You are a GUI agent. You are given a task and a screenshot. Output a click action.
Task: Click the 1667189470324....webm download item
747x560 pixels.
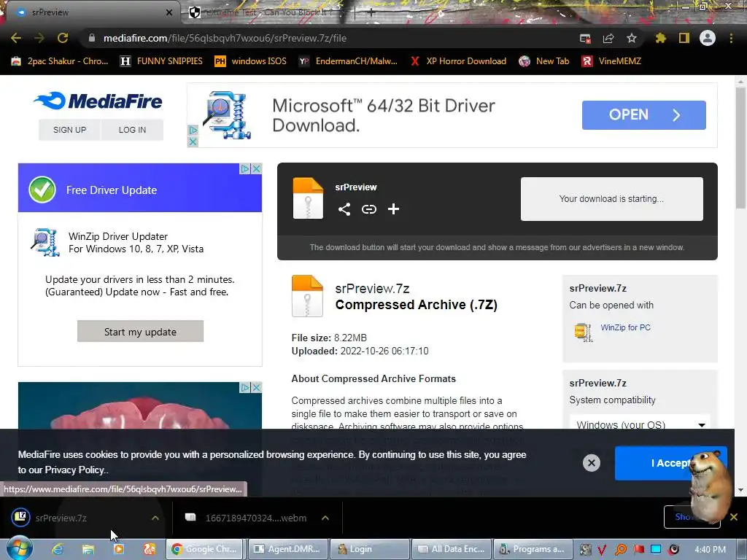256,518
